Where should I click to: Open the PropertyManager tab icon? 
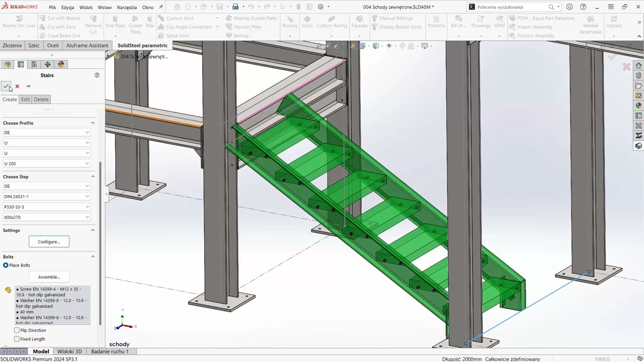coord(21,64)
